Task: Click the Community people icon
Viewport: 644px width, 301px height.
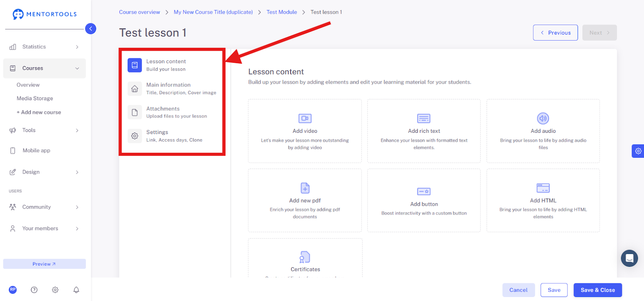Action: tap(13, 207)
